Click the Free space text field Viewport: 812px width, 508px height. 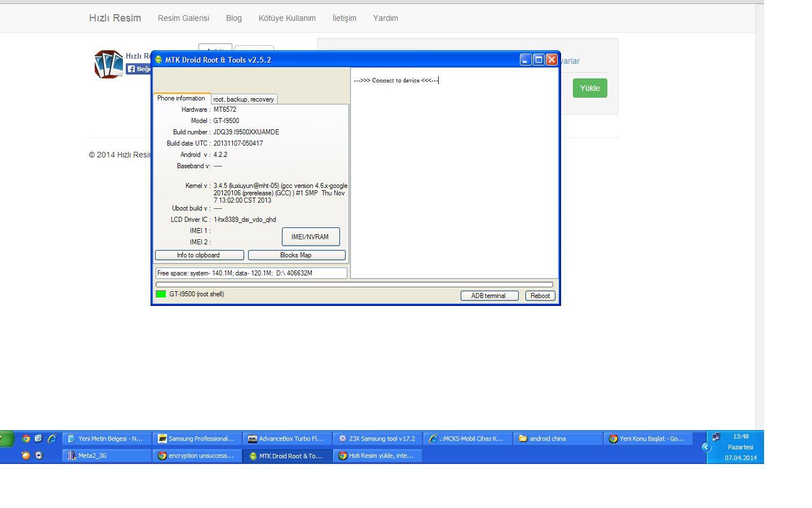click(x=251, y=273)
